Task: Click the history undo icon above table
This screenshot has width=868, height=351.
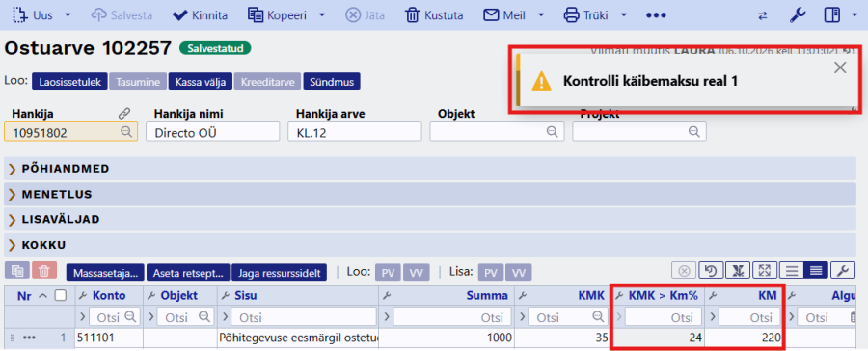Action: (710, 270)
